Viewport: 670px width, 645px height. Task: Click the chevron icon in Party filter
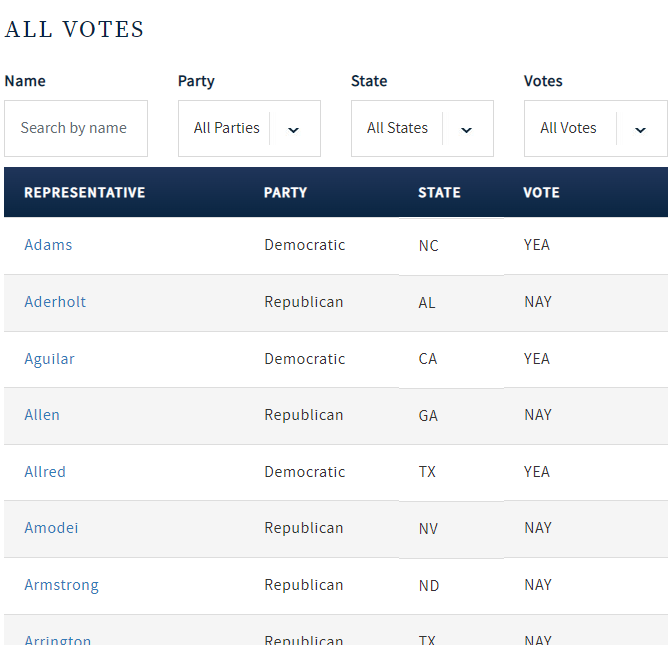293,129
